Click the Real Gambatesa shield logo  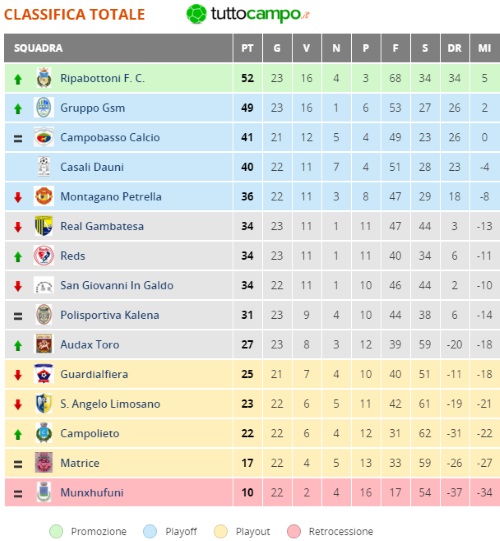pyautogui.click(x=44, y=226)
